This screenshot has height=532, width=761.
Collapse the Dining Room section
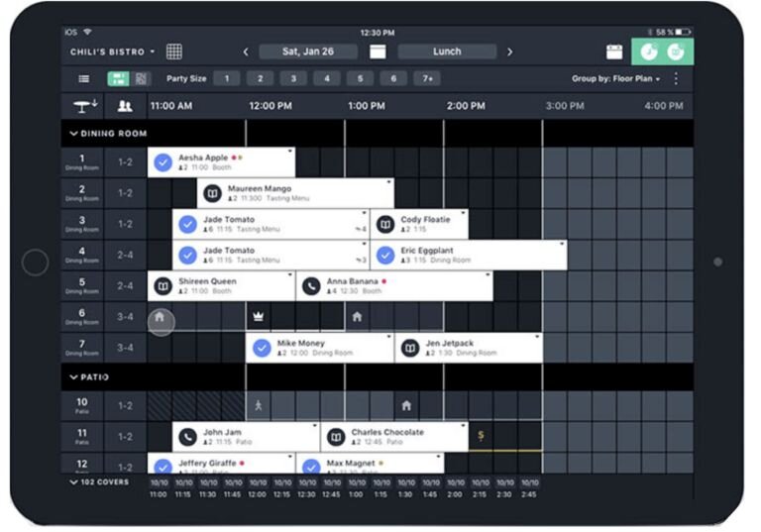point(74,133)
